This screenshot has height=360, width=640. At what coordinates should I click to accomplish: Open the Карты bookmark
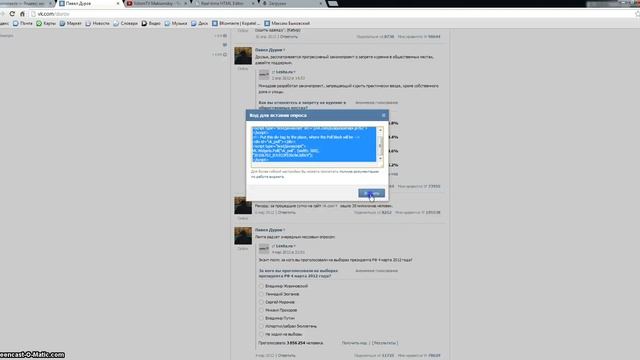pyautogui.click(x=46, y=23)
